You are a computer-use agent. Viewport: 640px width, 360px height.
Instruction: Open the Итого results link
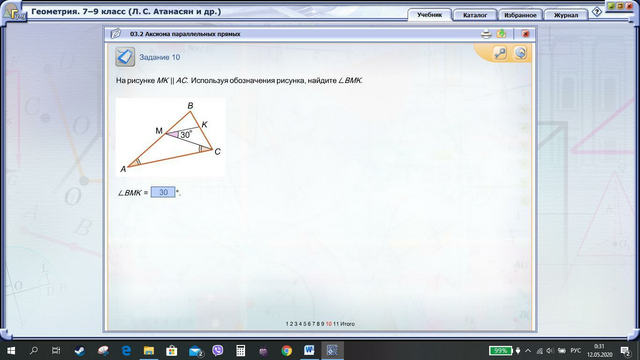347,324
